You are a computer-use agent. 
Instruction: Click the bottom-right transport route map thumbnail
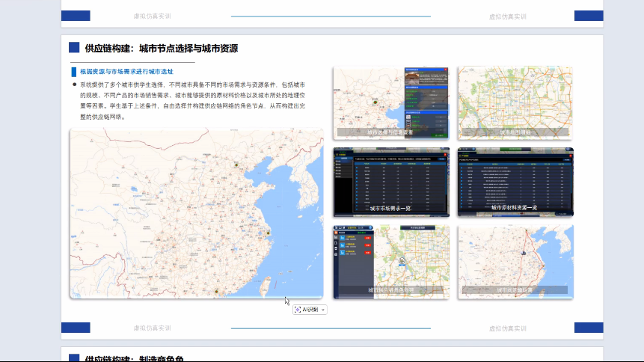click(x=515, y=261)
